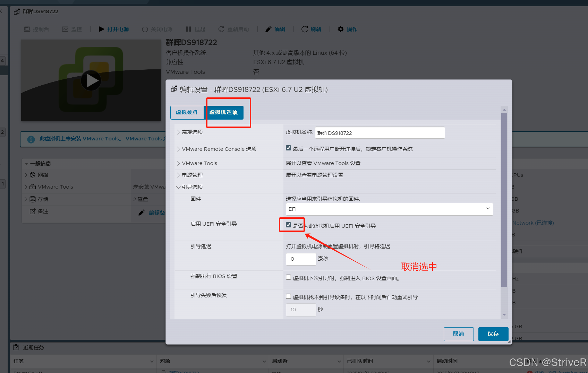The height and width of the screenshot is (373, 588).
Task: Collapse the 引导选项 section
Action: pyautogui.click(x=178, y=187)
